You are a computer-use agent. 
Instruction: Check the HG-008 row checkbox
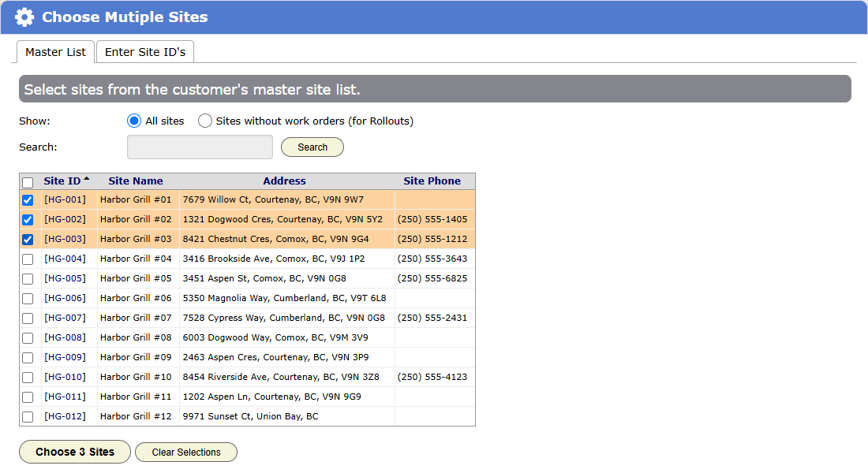tap(28, 338)
